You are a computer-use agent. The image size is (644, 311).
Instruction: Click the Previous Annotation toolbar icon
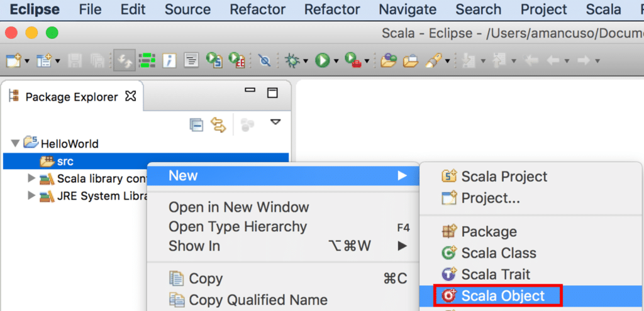(x=498, y=61)
